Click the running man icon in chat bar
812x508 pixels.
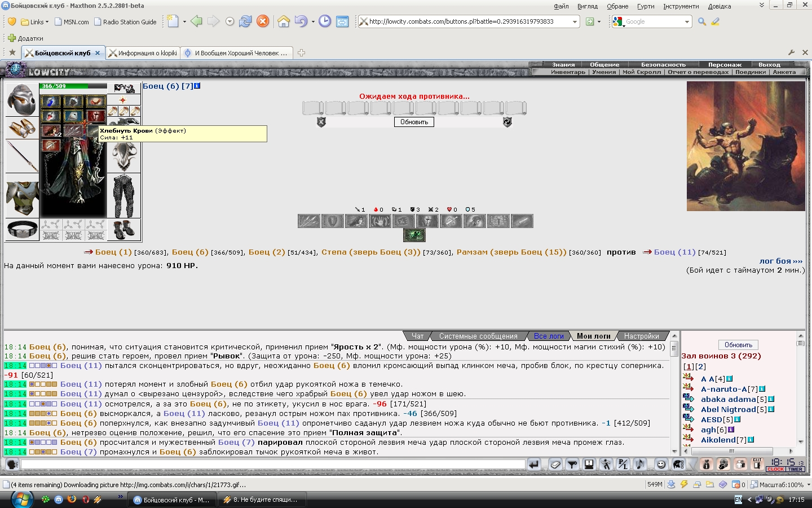(606, 465)
